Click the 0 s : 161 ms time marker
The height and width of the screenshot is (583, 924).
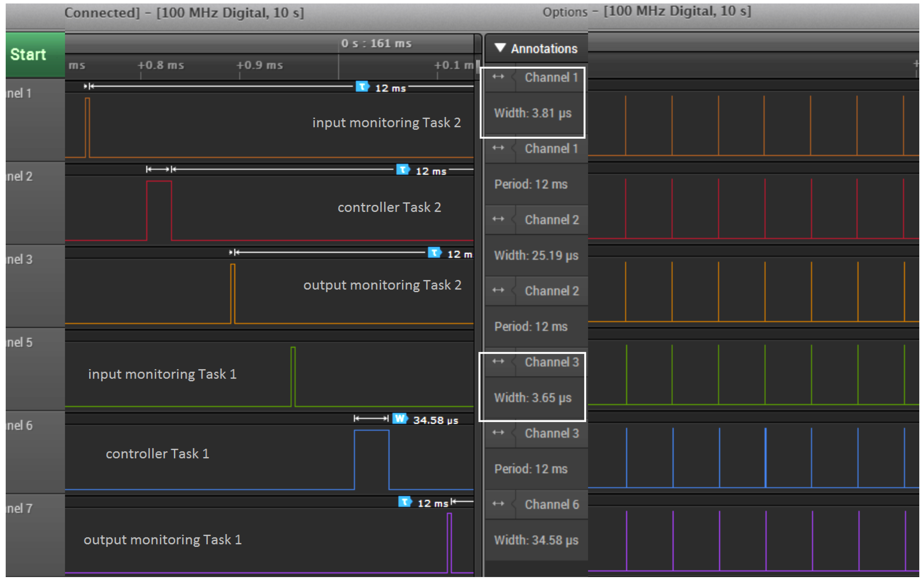[x=376, y=43]
